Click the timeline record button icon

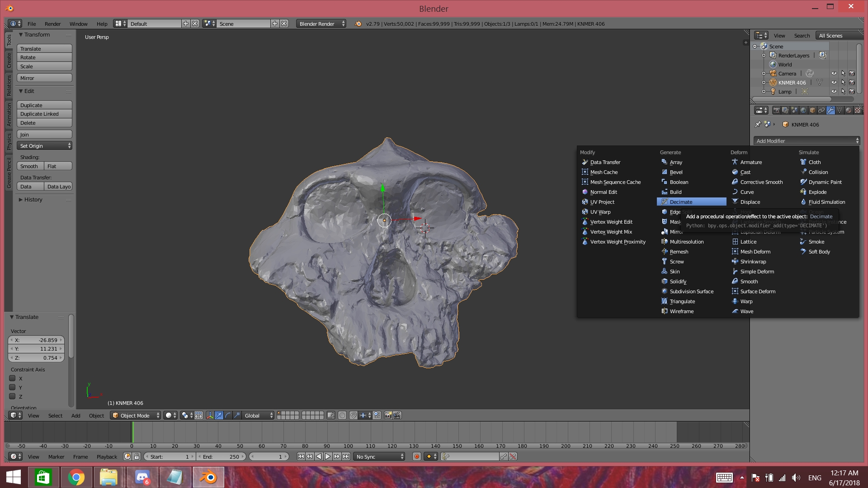click(417, 457)
